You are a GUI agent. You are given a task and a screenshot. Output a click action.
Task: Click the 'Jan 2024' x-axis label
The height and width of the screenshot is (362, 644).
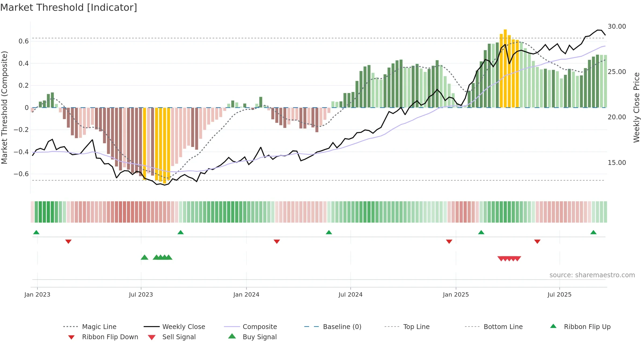246,295
